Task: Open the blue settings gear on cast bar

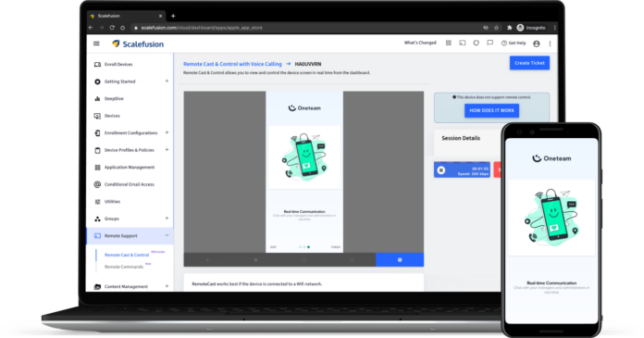Action: (400, 260)
